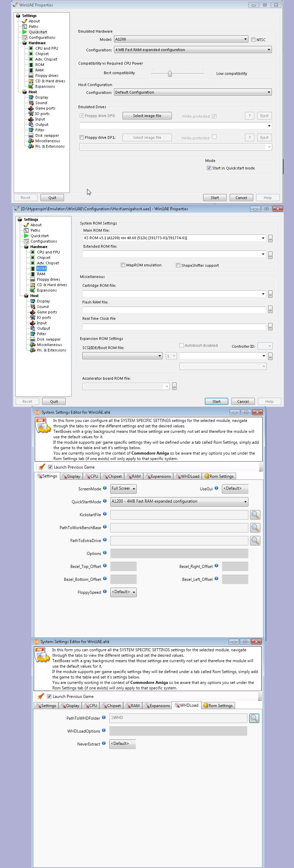Toggle Floppy drive DF1 checkbox
The height and width of the screenshot is (868, 294).
point(82,137)
